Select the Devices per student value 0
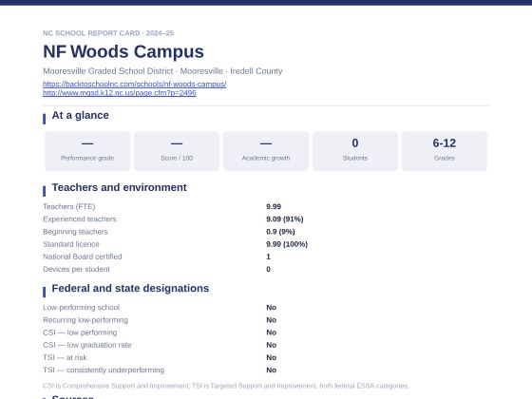 click(x=268, y=270)
